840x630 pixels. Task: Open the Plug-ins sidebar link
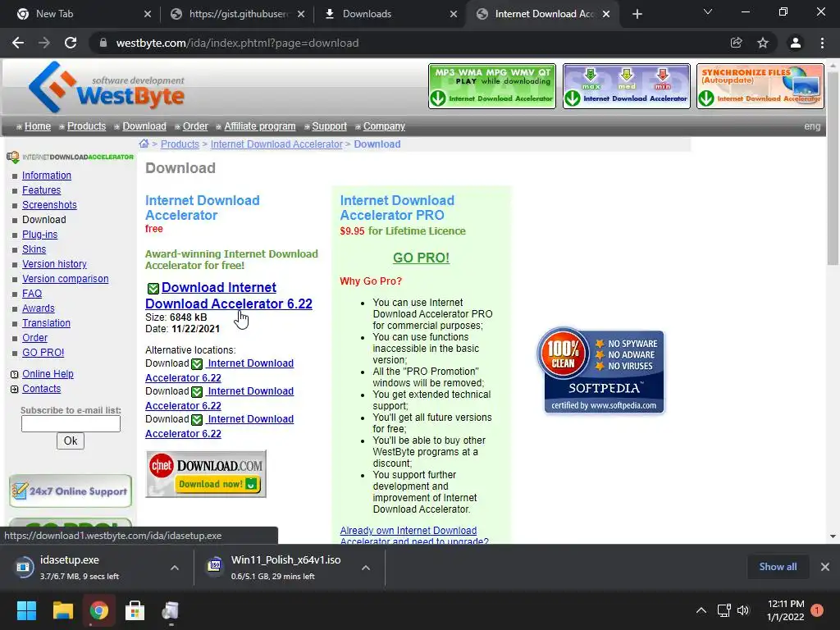coord(39,234)
